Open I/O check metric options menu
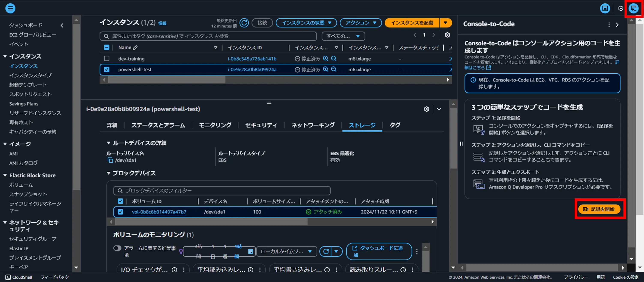This screenshot has height=282, width=644. (184, 270)
